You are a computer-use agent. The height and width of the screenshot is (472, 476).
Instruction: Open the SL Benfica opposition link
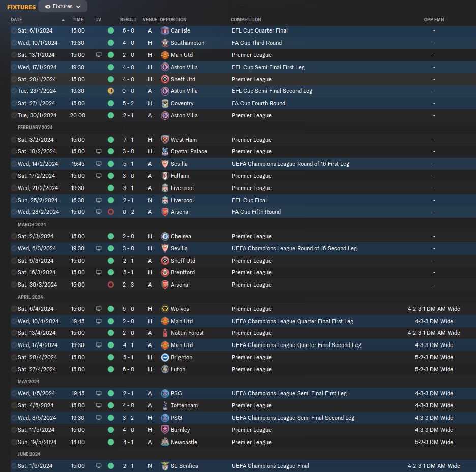click(184, 466)
